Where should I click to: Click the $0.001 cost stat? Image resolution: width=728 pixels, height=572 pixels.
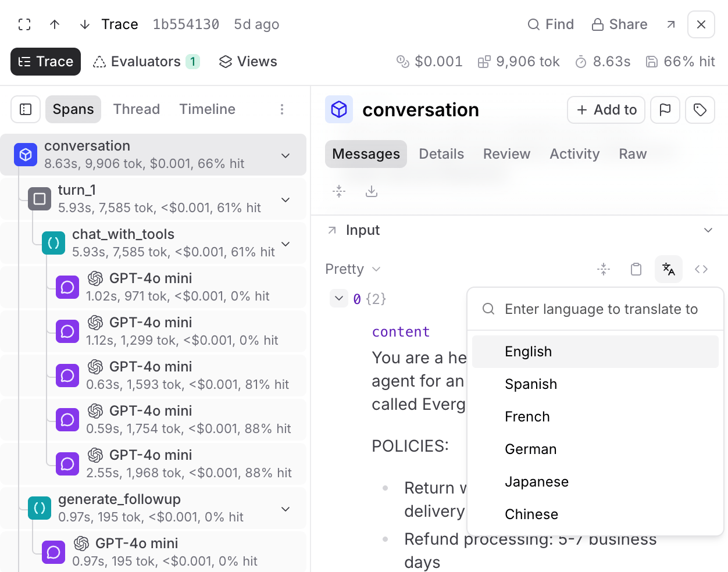pyautogui.click(x=429, y=62)
